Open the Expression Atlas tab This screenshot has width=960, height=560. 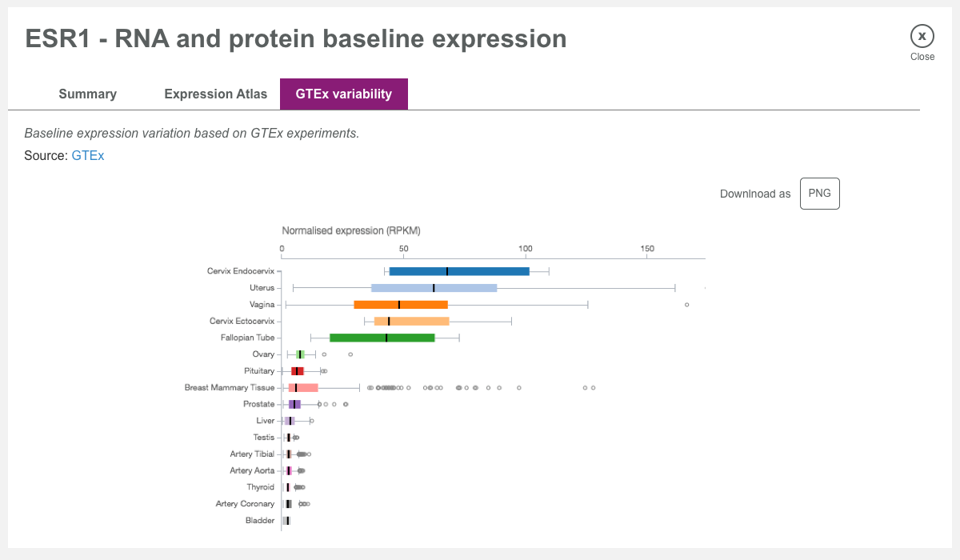tap(215, 94)
